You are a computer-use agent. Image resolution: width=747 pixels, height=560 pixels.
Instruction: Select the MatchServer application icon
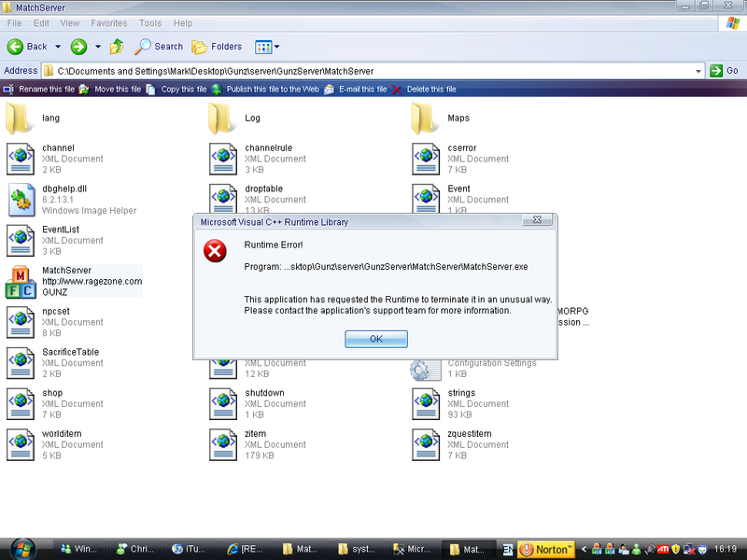click(21, 281)
